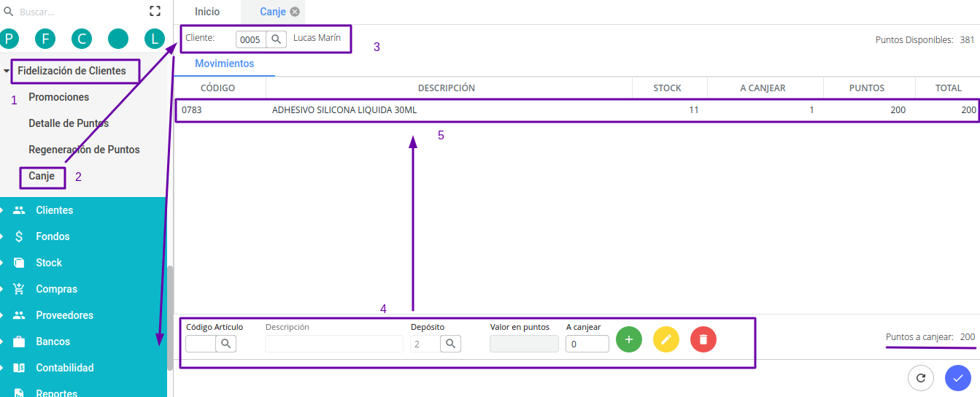Image resolution: width=980 pixels, height=397 pixels.
Task: Click the Cliente code field 0005
Action: [250, 39]
